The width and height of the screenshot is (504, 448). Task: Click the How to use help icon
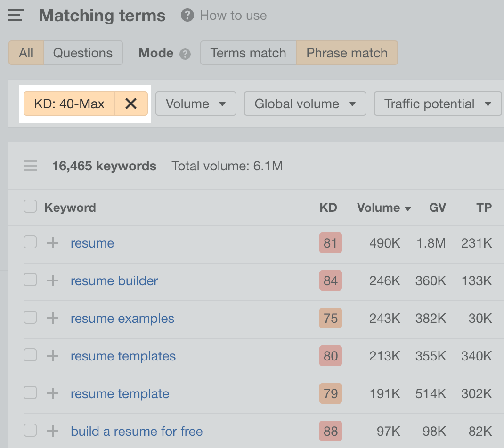(187, 15)
